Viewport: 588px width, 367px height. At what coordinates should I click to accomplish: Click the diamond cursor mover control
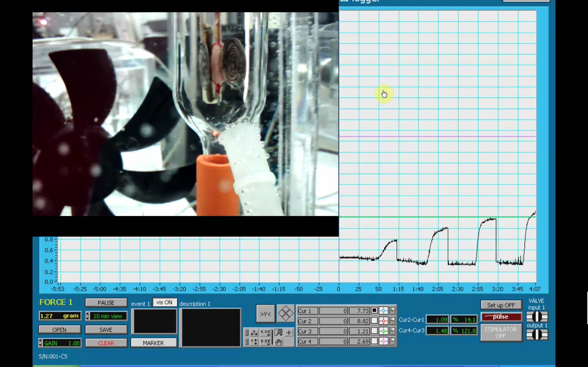(x=286, y=313)
